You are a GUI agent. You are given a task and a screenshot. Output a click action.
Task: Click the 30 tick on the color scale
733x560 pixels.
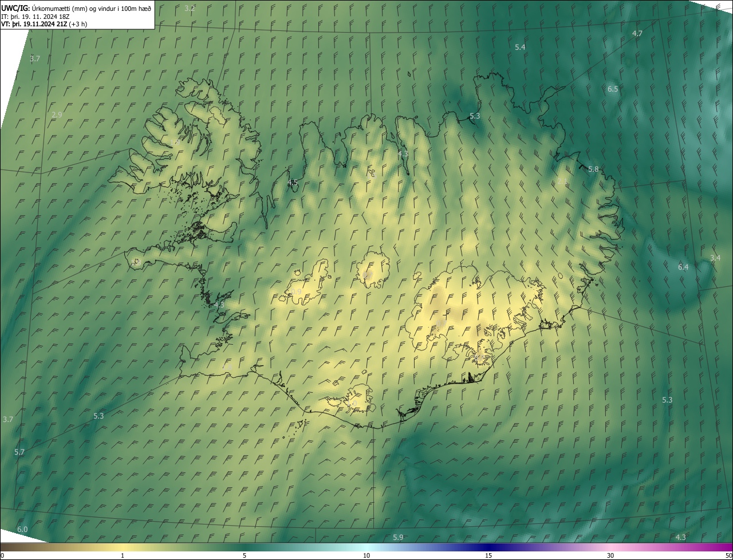coord(610,556)
